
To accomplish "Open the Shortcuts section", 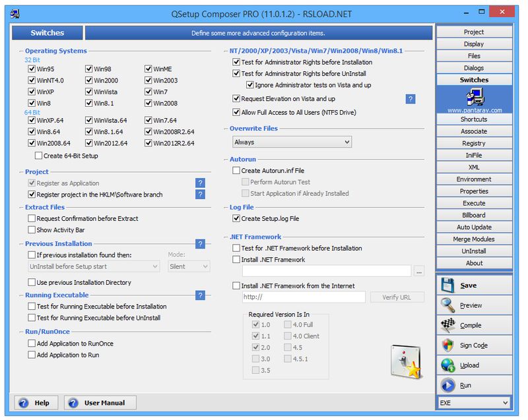I will tap(474, 119).
